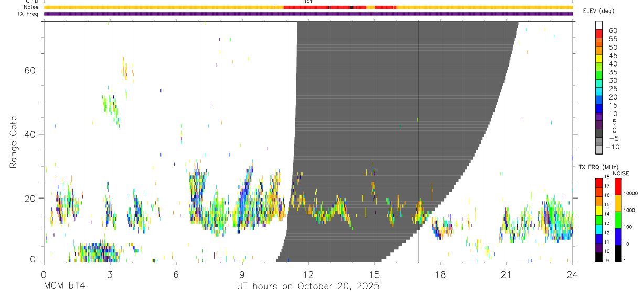Select the black bottom swatch of the TX FRQ colorbar
The image size is (644, 297).
[x=599, y=257]
